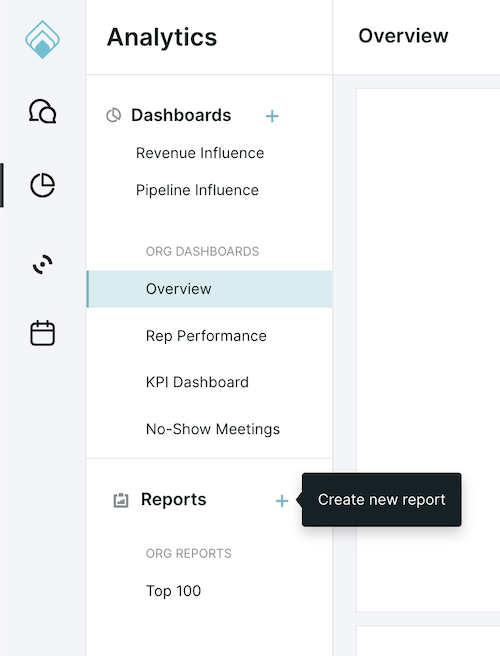Screen dimensions: 500x656
Task: Click the Overview page header title
Action: [403, 36]
